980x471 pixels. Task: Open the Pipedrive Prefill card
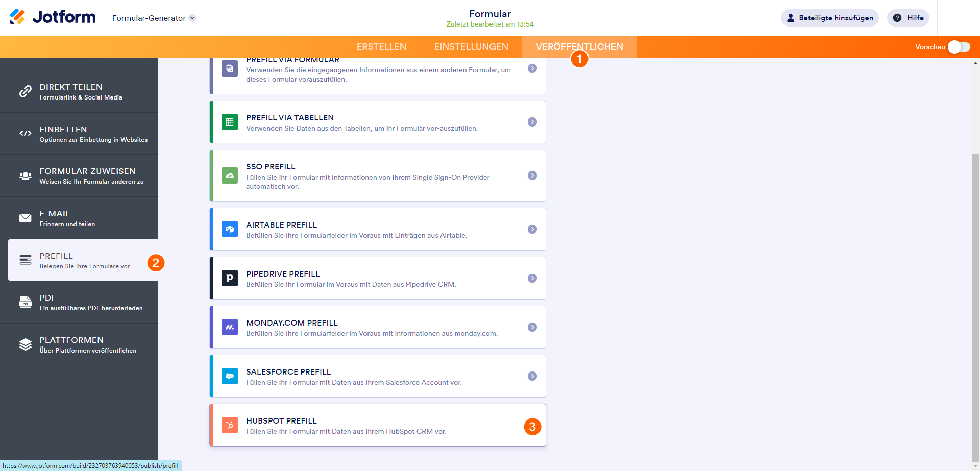378,278
